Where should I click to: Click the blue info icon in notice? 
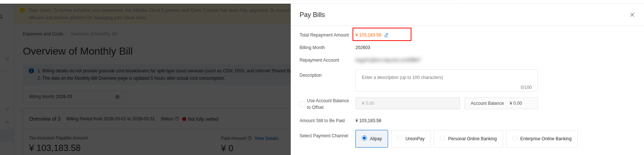coord(31,71)
